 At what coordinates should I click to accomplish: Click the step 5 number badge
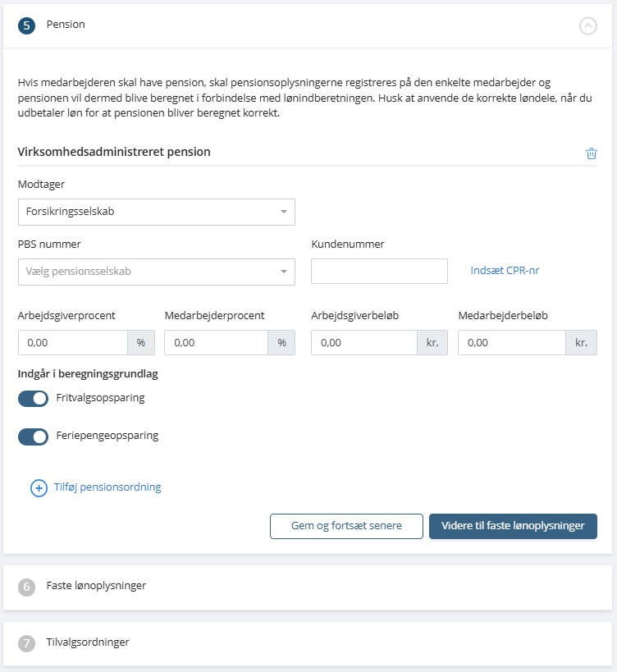[26, 25]
